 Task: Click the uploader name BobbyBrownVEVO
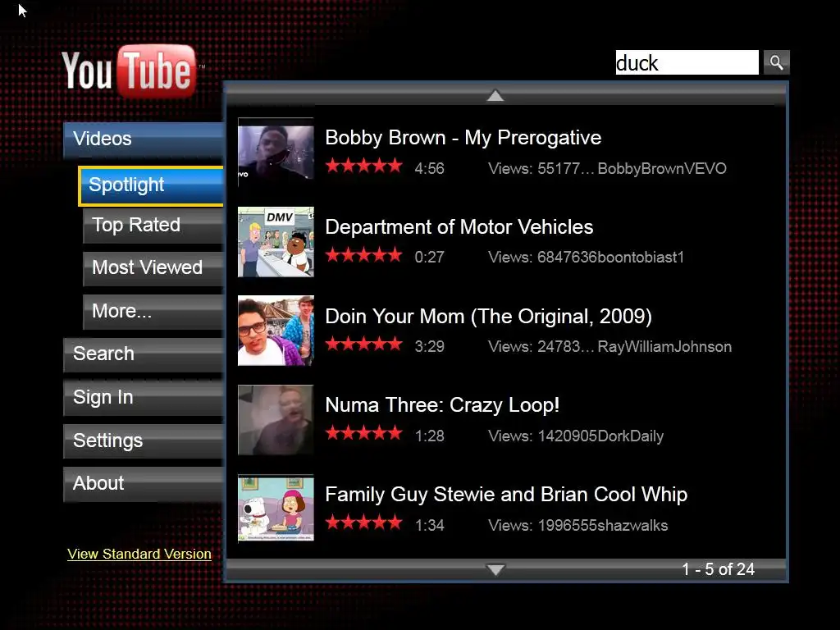click(x=662, y=169)
